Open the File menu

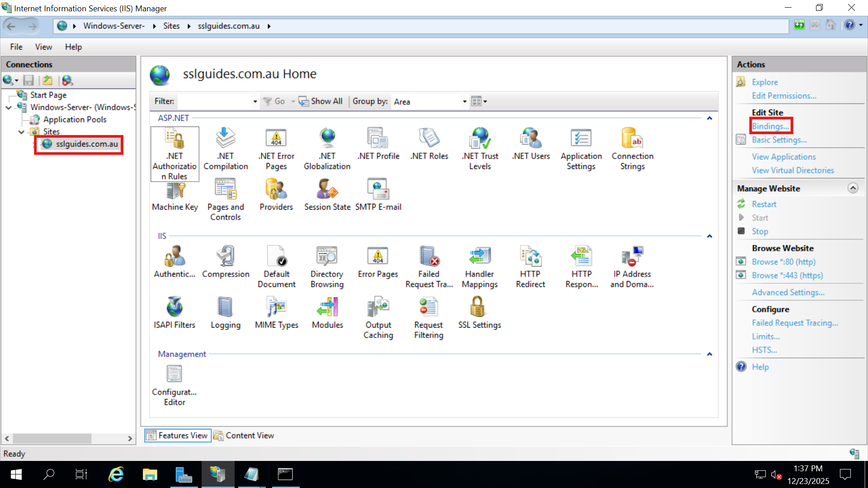click(16, 47)
